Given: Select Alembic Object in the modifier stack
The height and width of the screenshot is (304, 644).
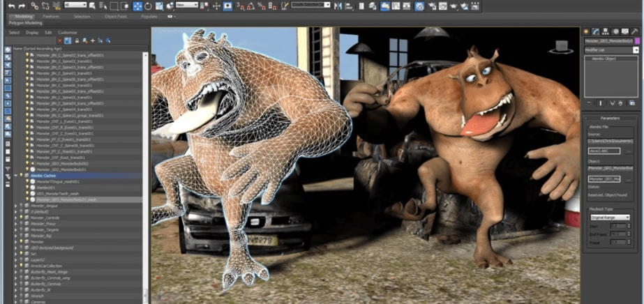Looking at the screenshot, I should pos(604,59).
